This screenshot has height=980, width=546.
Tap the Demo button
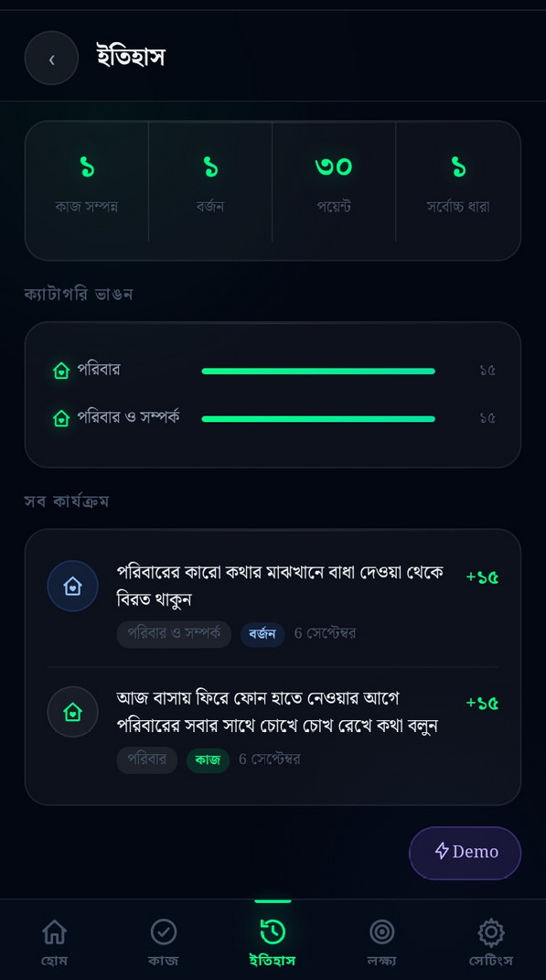point(466,853)
